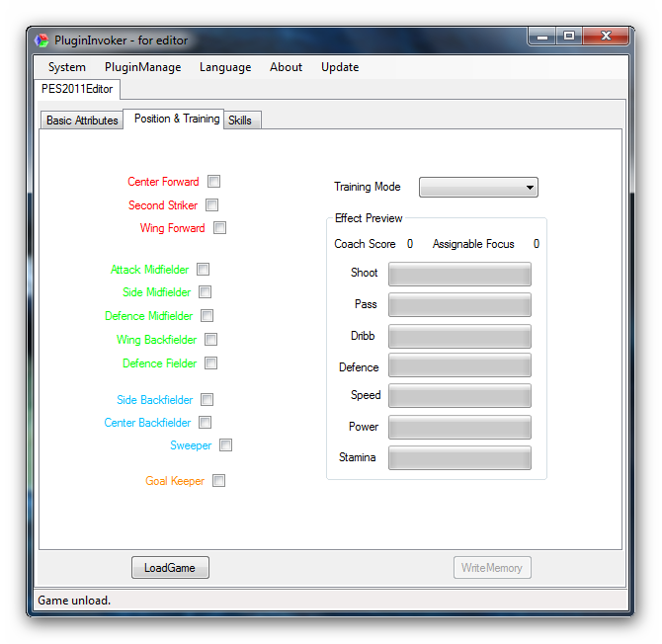This screenshot has width=662, height=644.
Task: Click the Assignable Focus value
Action: [537, 244]
